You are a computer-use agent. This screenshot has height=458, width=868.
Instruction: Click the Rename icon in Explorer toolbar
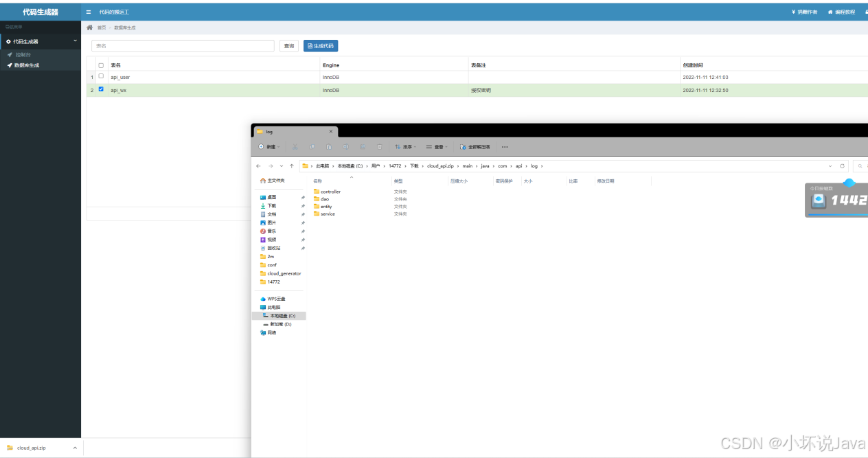coord(345,147)
